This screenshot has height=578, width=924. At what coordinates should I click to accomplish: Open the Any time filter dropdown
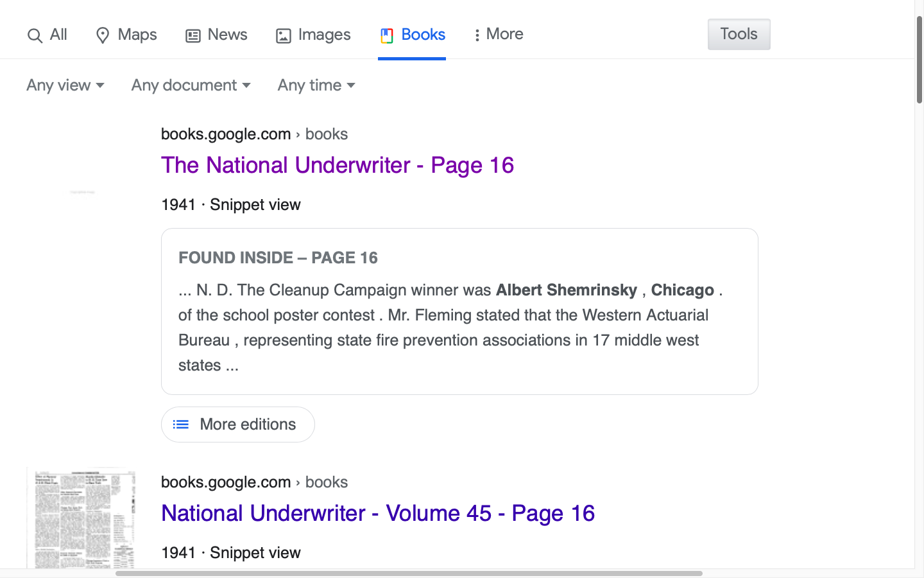pos(316,85)
